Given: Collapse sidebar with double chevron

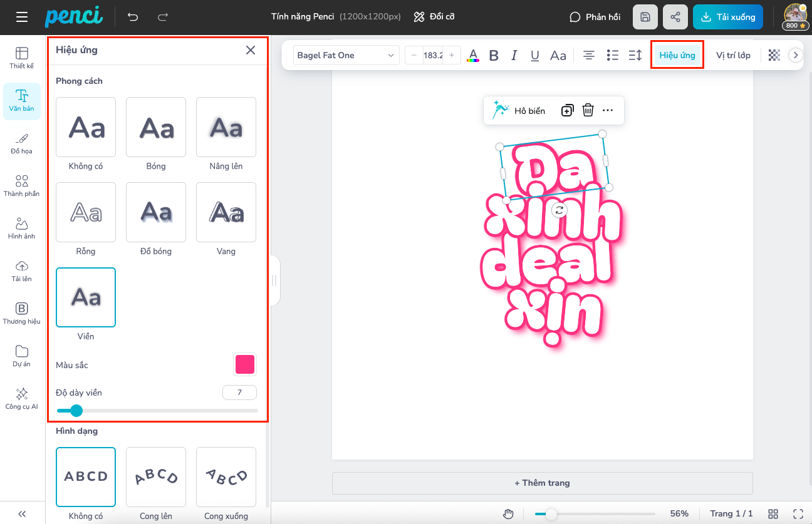Looking at the screenshot, I should (x=22, y=513).
